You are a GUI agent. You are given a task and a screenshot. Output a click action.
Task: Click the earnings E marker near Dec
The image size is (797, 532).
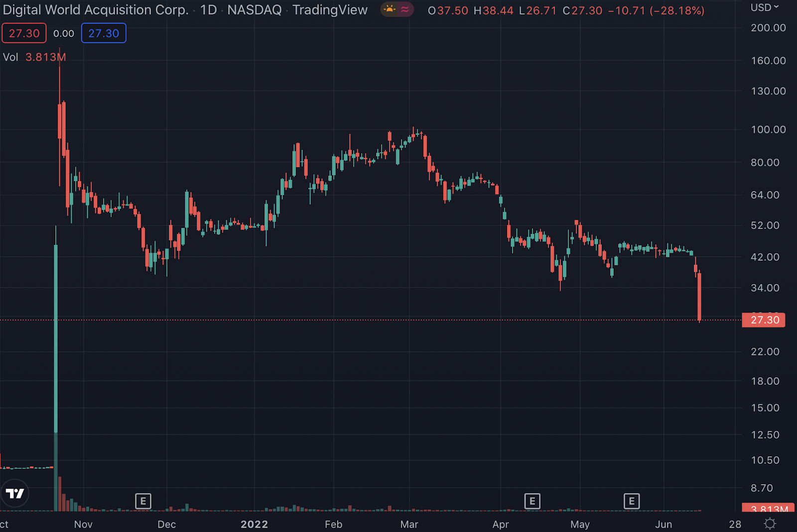(x=143, y=501)
